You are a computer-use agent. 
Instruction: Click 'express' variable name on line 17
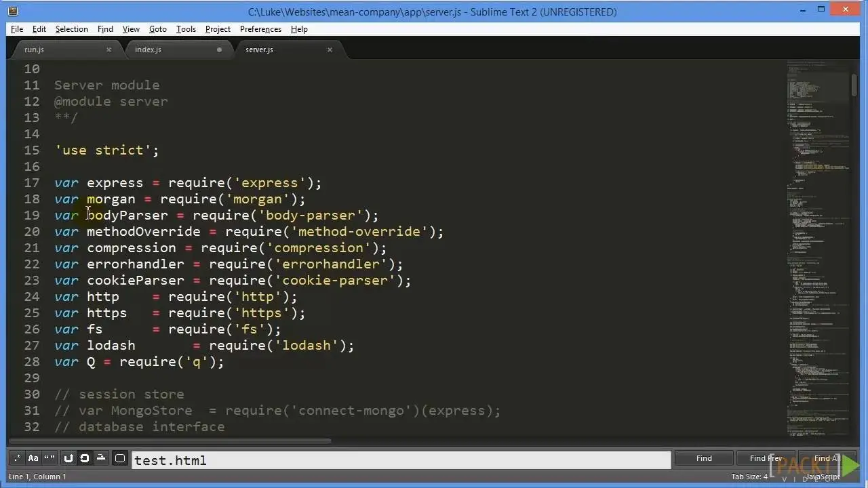115,182
